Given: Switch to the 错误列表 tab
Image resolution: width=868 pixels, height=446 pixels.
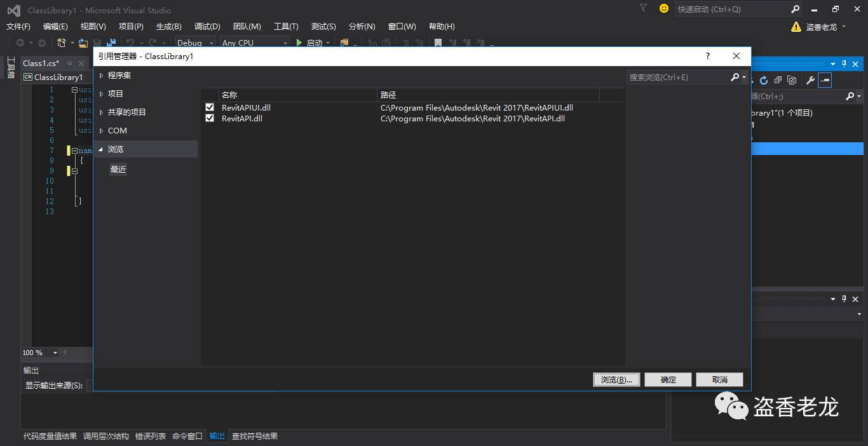Looking at the screenshot, I should click(151, 436).
